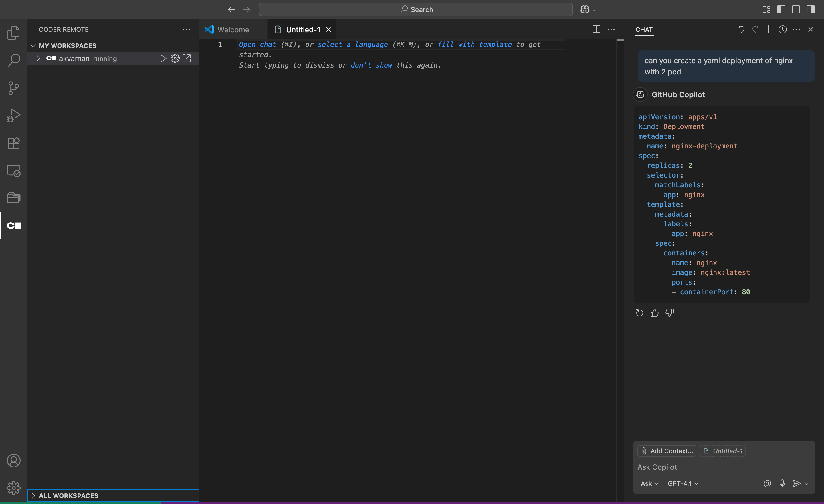Open the Remote Explorer view
This screenshot has height=504, width=824.
13,171
